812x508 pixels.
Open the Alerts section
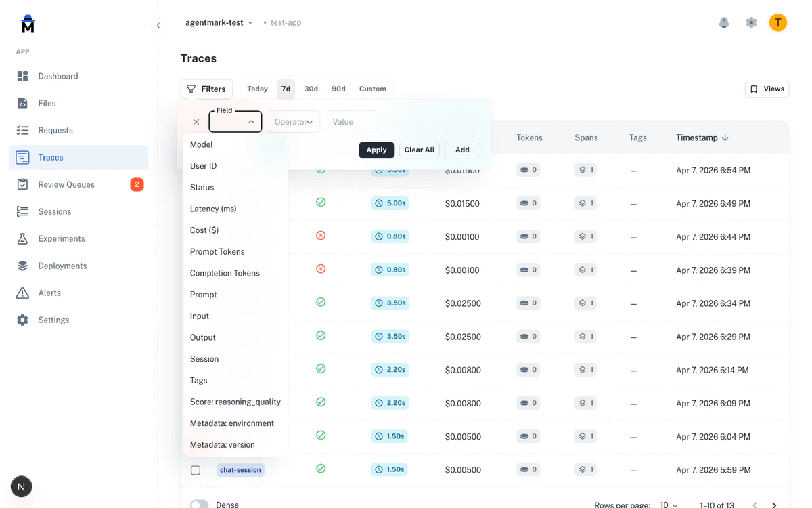pyautogui.click(x=48, y=293)
